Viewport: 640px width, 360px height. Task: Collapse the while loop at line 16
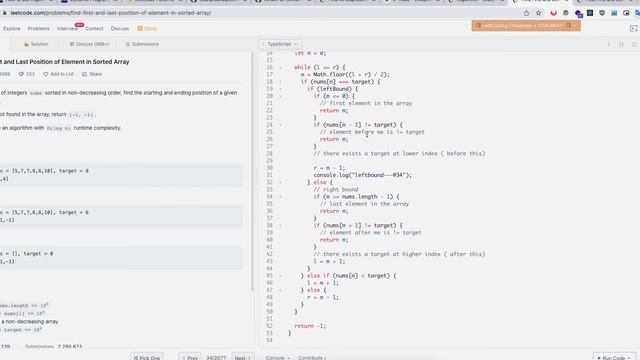[280, 67]
